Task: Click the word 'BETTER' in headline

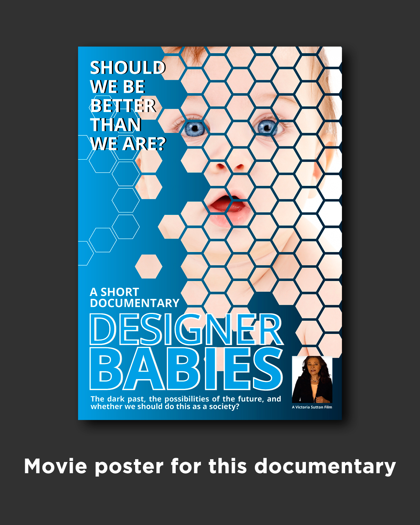Action: pyautogui.click(x=123, y=106)
